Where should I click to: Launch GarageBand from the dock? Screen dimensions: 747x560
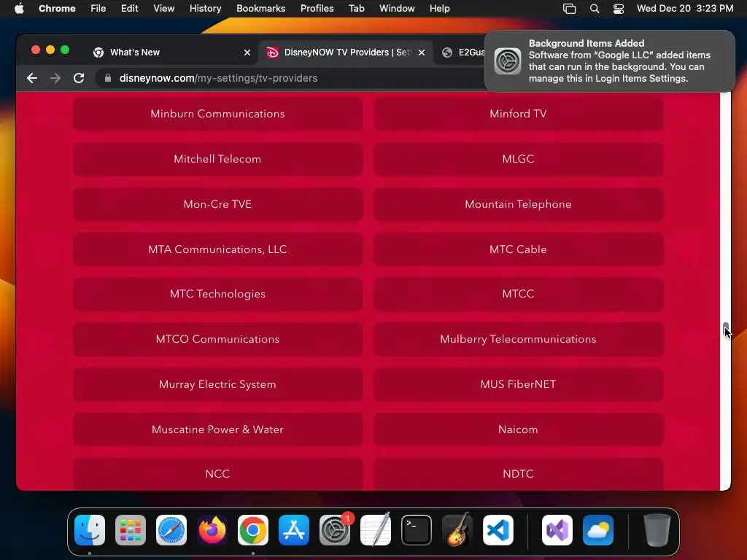pos(457,530)
